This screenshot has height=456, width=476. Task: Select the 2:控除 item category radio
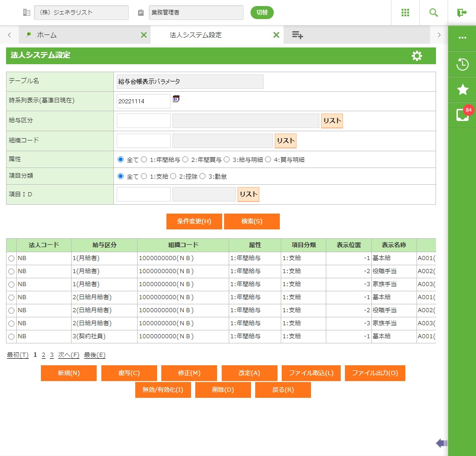pos(173,176)
